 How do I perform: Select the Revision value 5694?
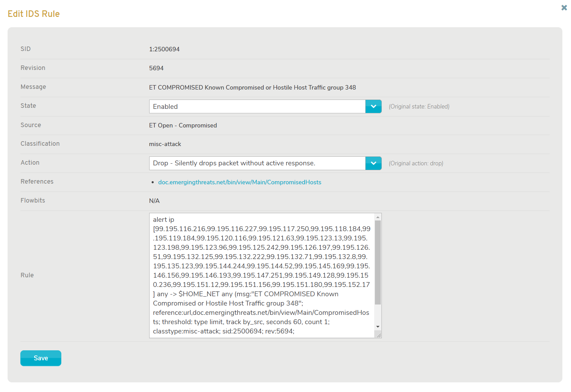(x=156, y=68)
